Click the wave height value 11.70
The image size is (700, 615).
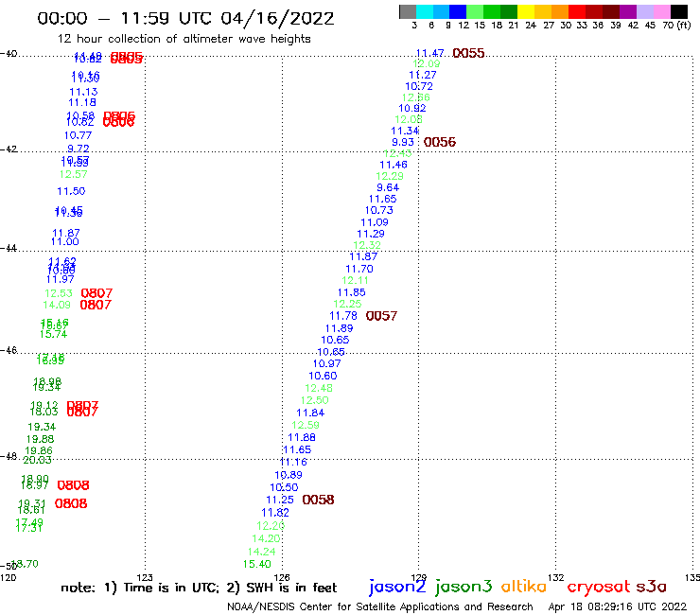coord(359,269)
